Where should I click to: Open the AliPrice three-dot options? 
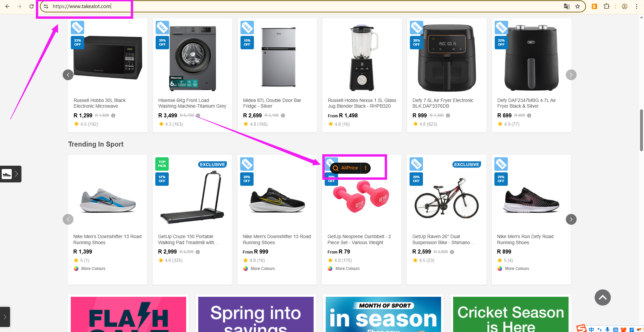click(x=366, y=168)
